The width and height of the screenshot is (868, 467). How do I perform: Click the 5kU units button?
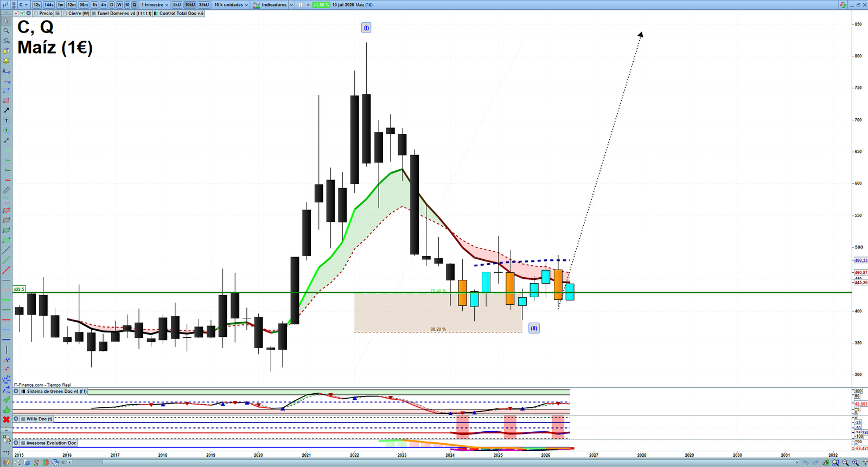(177, 5)
